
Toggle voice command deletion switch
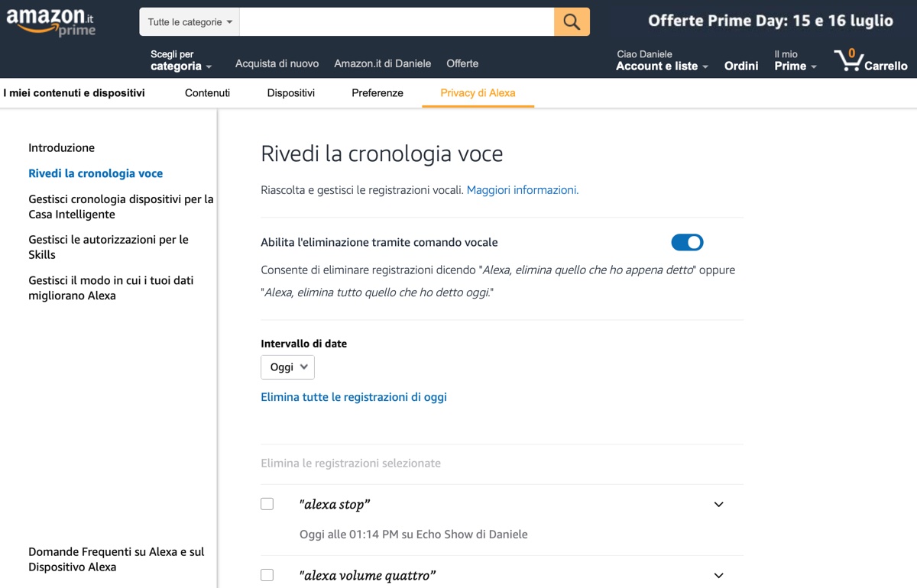tap(687, 242)
